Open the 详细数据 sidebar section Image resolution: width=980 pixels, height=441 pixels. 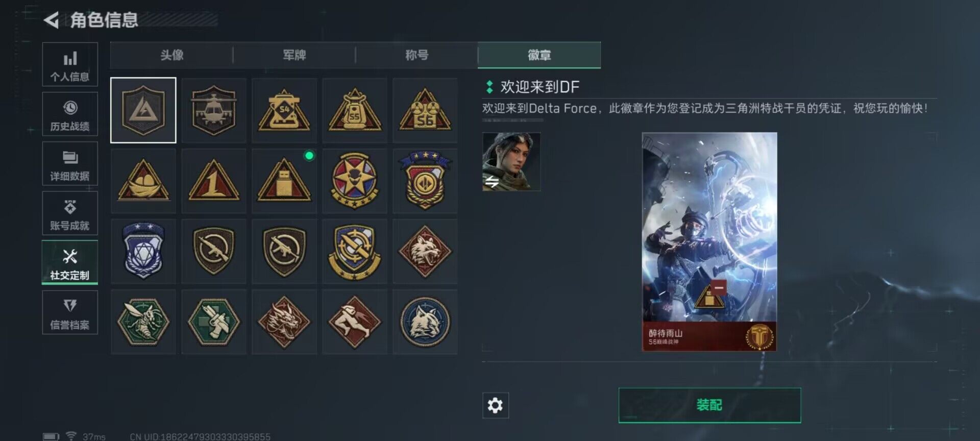70,163
